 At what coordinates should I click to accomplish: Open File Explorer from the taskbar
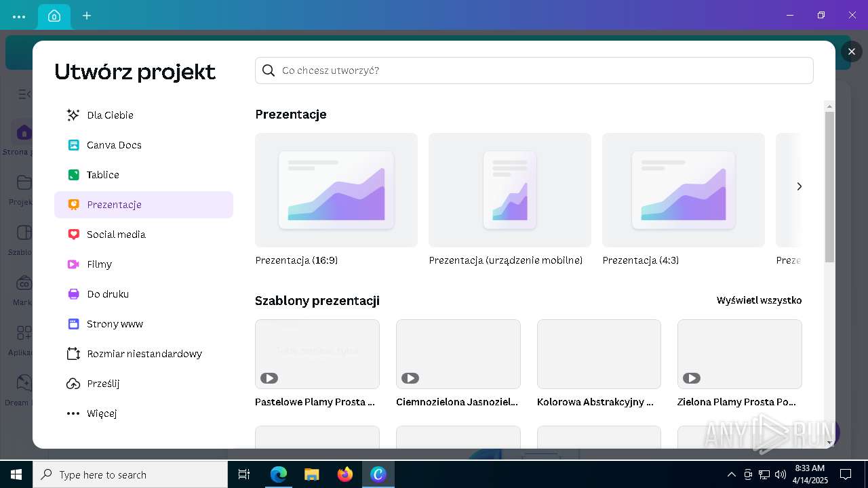(311, 474)
